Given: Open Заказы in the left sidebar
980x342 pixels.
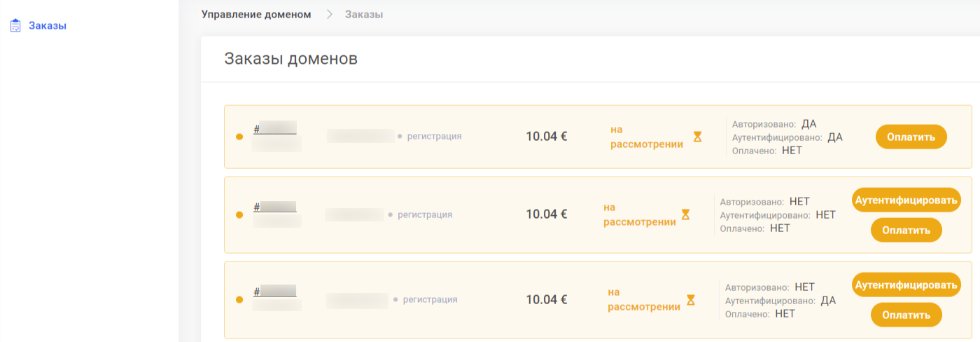Looking at the screenshot, I should [47, 26].
